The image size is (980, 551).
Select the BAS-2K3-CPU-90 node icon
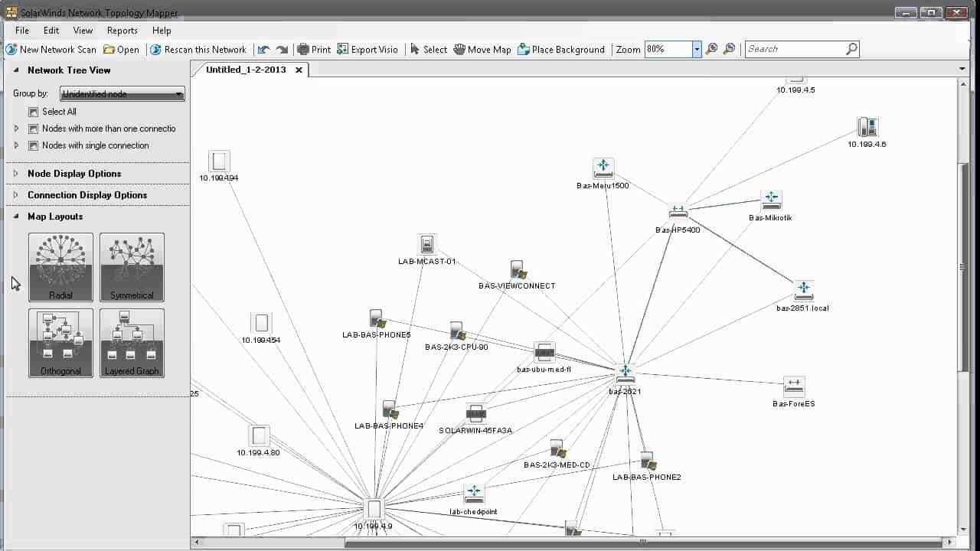tap(457, 331)
